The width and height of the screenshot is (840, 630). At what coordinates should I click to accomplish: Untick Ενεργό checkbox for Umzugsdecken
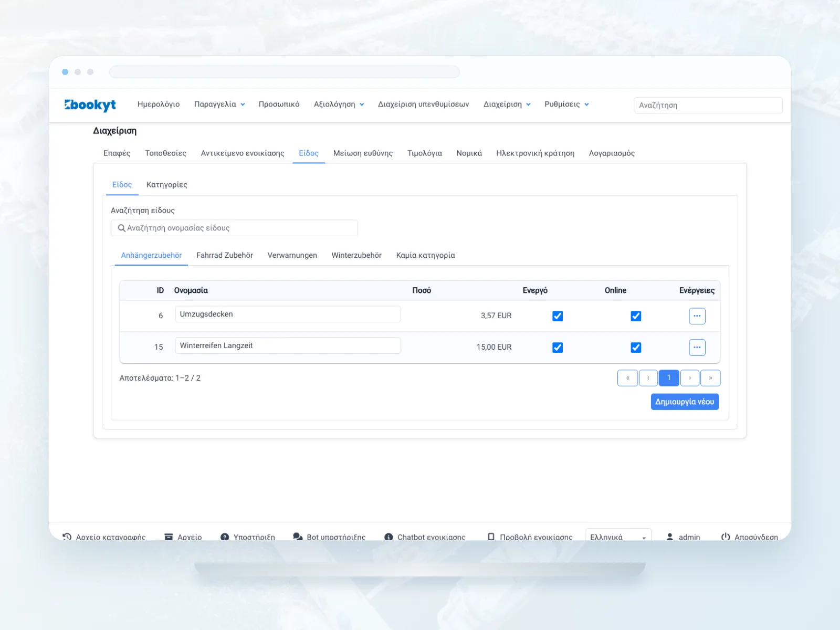[x=558, y=316]
